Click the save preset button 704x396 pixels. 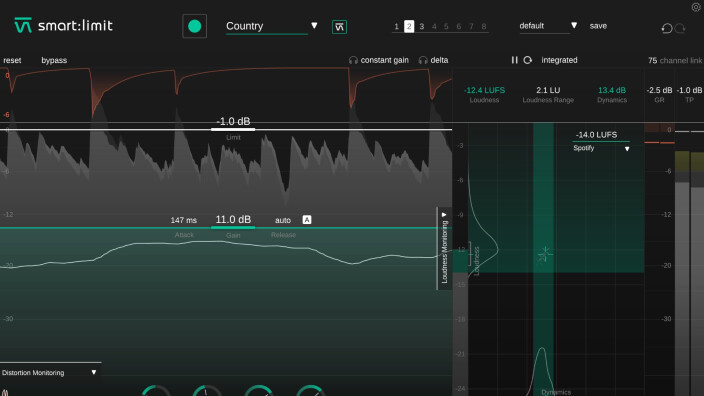coord(598,26)
